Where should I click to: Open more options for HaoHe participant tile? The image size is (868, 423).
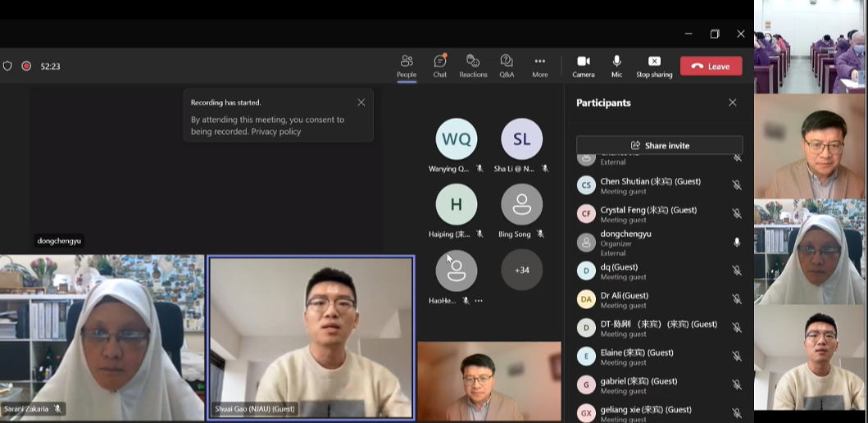[479, 301]
